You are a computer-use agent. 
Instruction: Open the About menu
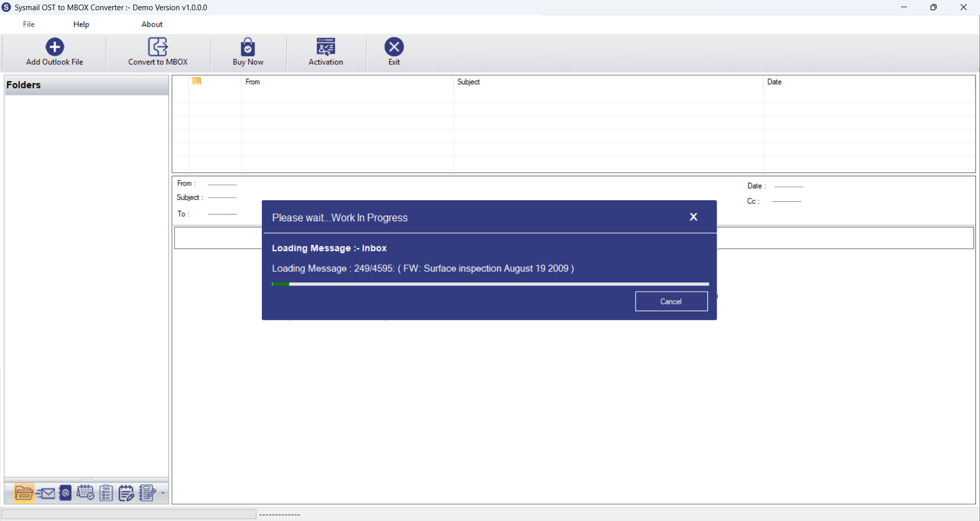click(x=152, y=24)
